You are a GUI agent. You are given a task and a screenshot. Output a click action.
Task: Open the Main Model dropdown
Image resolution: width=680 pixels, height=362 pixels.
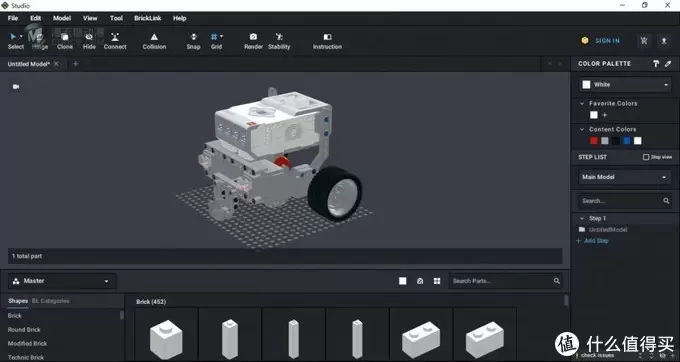tap(625, 177)
